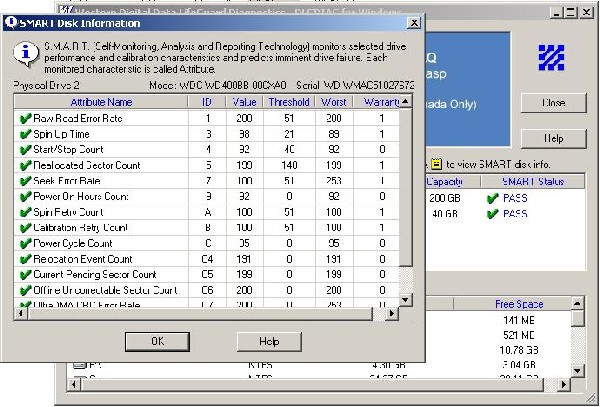
Task: Select the Raw Read Error Rate row text
Action: pos(78,119)
